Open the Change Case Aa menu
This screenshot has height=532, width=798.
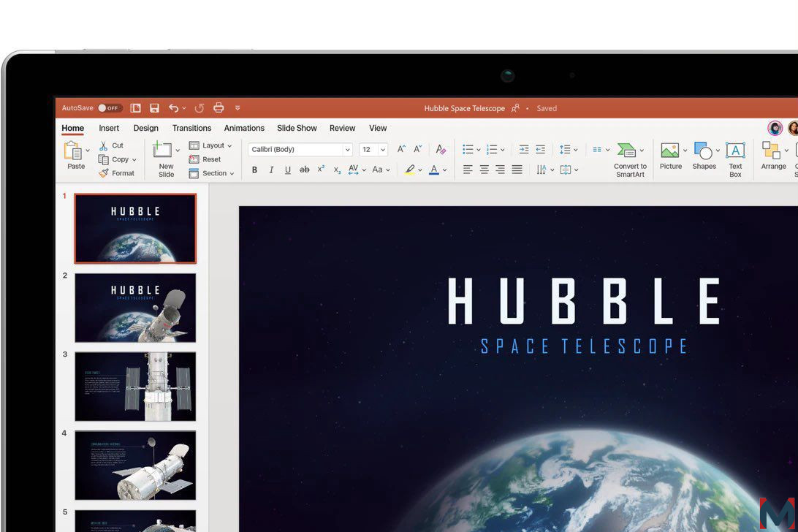[381, 170]
